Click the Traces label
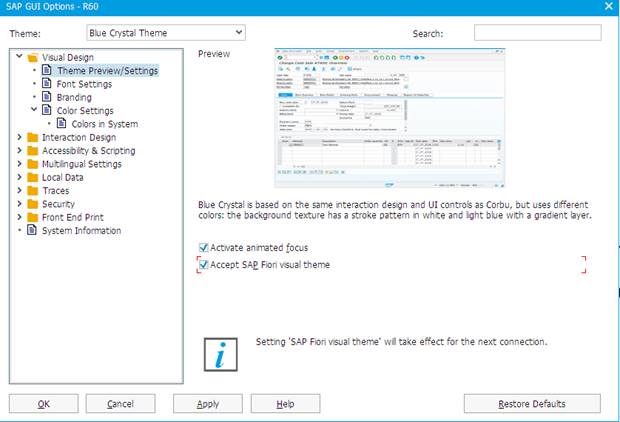 point(56,191)
